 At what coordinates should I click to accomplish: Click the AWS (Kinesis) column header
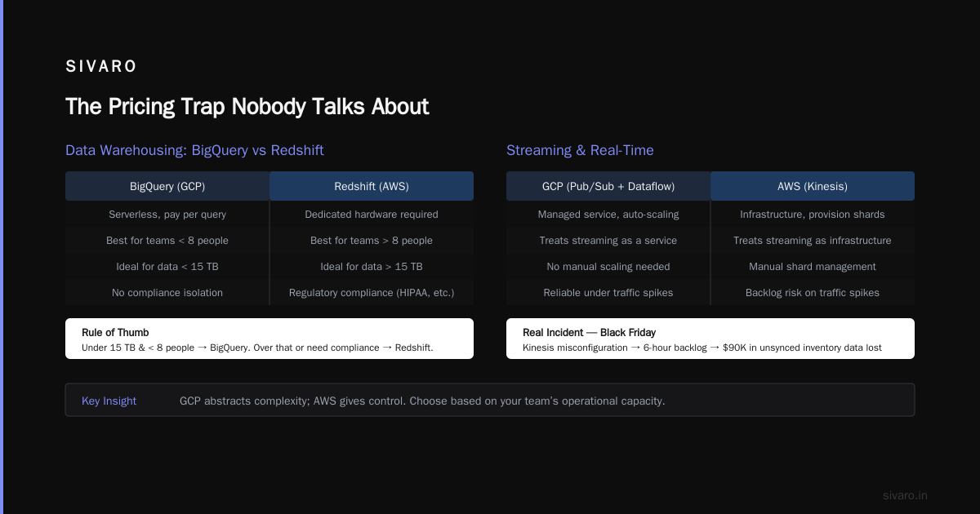click(x=813, y=186)
